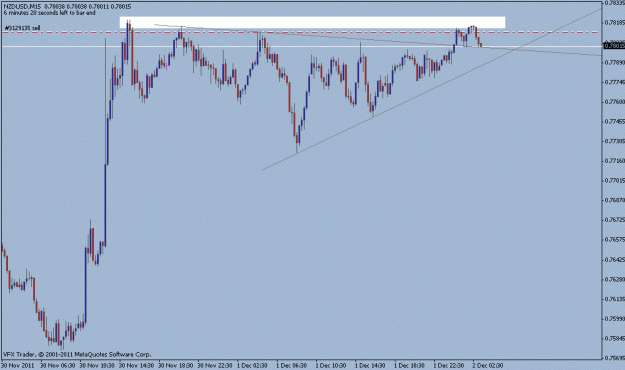
Task: Click the 0.76725 price scale label
Action: [615, 220]
